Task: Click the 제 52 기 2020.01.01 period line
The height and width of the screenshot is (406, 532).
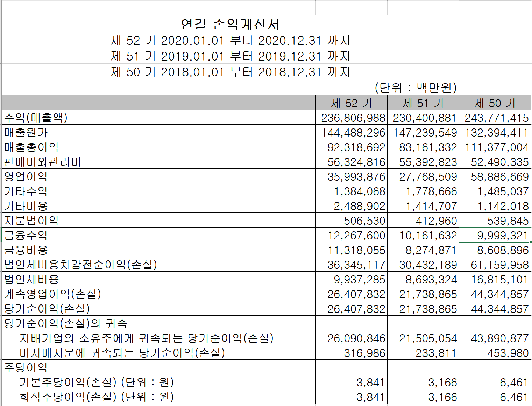Action: click(230, 40)
